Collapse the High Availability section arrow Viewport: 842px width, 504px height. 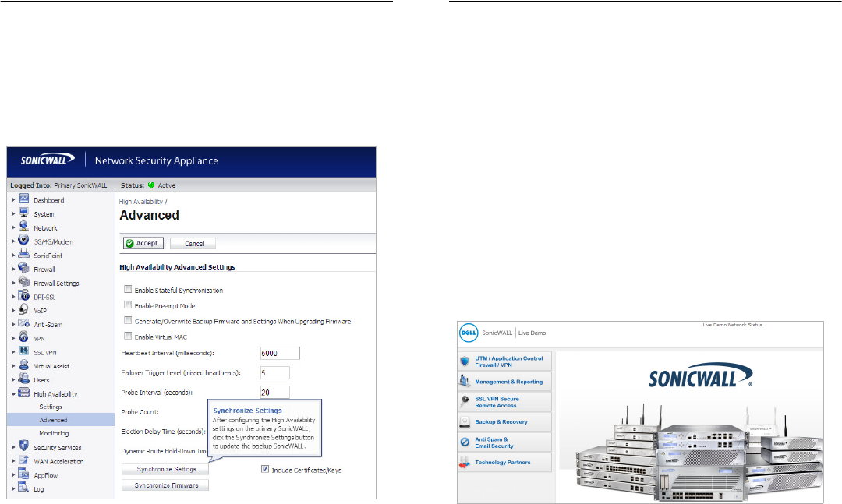pyautogui.click(x=13, y=393)
